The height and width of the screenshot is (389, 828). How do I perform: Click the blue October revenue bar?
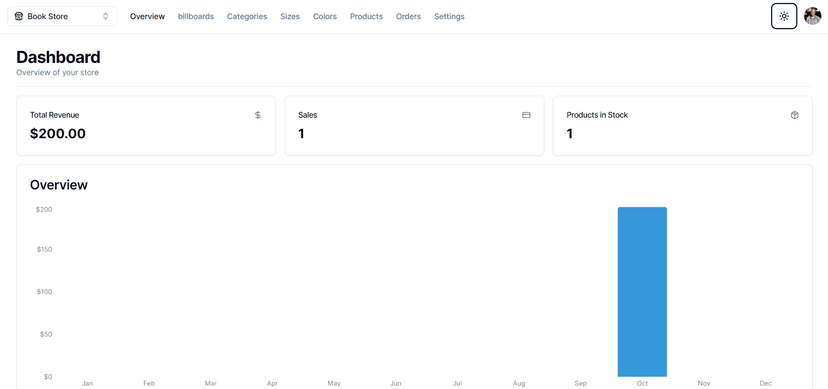(642, 292)
